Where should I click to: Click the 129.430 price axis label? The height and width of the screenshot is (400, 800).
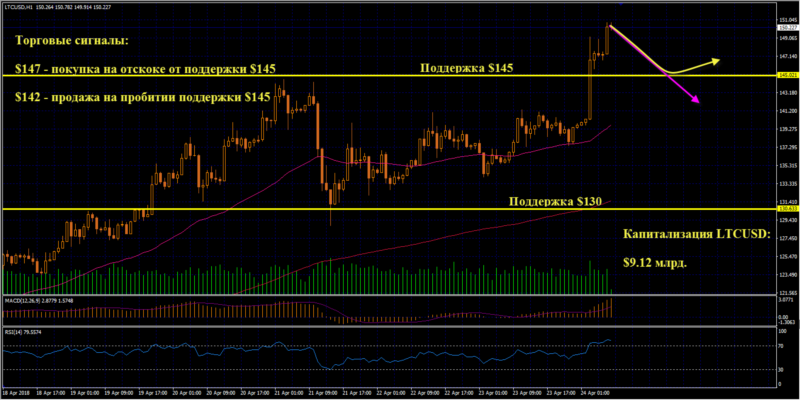tap(786, 220)
